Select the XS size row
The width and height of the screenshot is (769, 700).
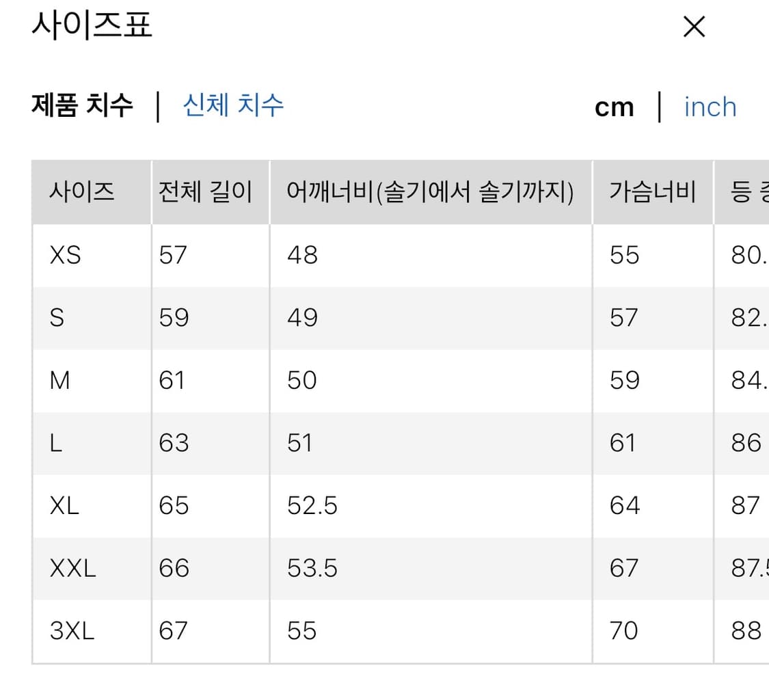coord(65,255)
